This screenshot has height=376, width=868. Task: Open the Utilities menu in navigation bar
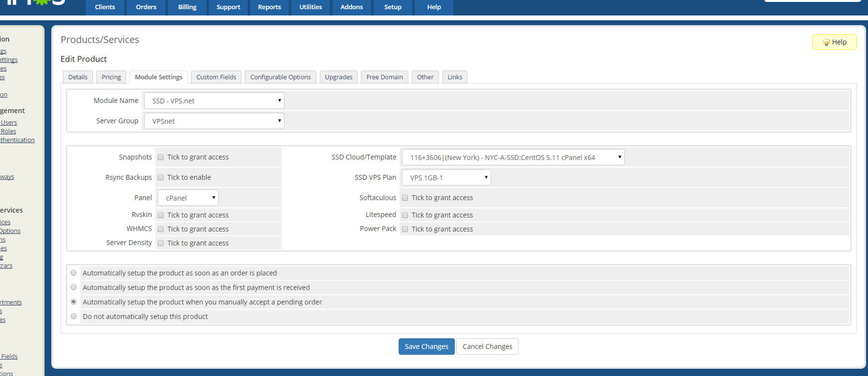(311, 7)
